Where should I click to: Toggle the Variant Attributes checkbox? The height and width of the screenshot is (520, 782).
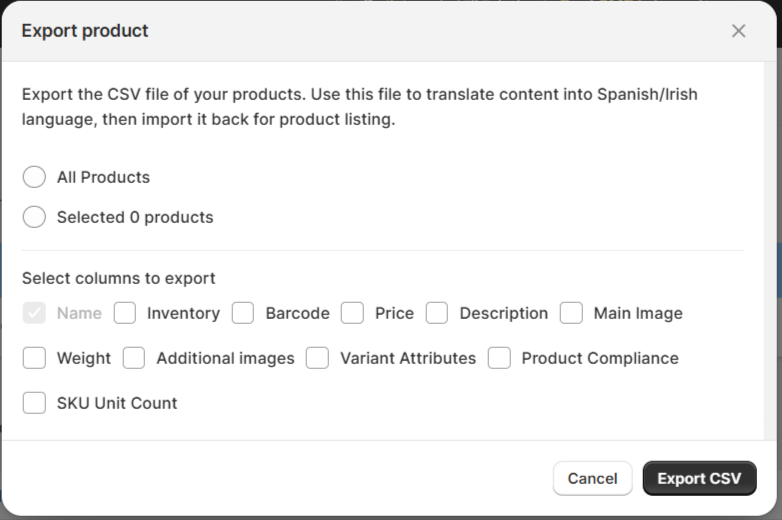(x=317, y=358)
